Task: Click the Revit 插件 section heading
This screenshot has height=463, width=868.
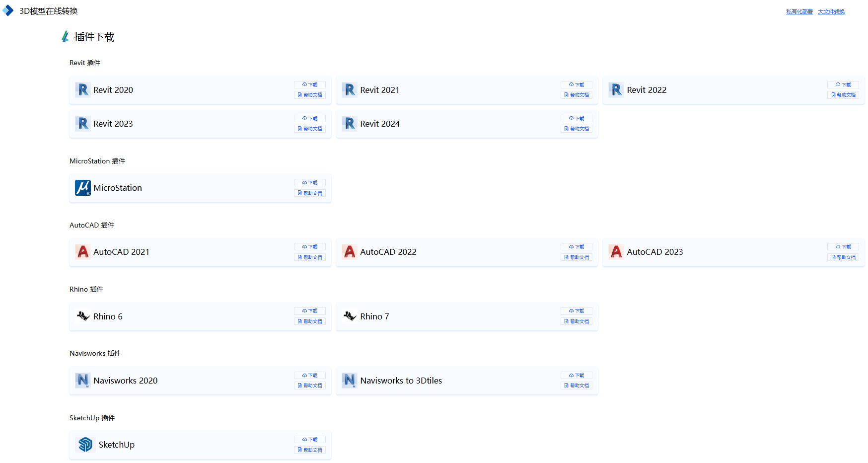Action: pyautogui.click(x=85, y=63)
